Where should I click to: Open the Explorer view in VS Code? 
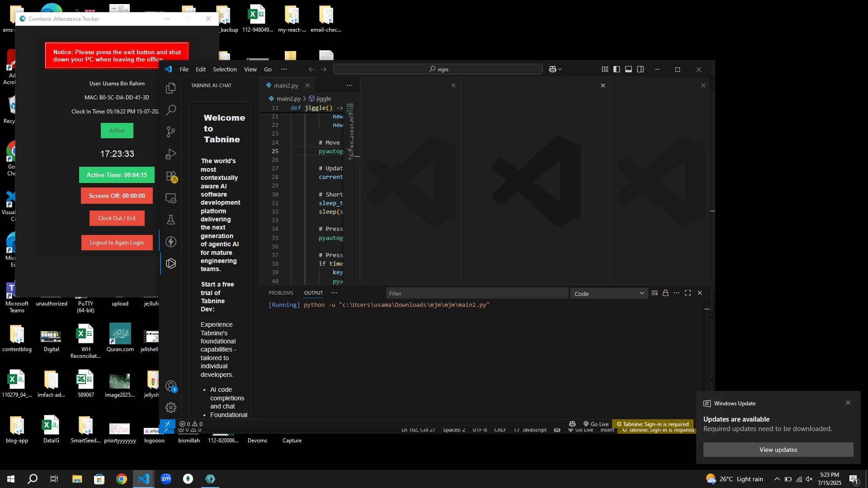171,88
